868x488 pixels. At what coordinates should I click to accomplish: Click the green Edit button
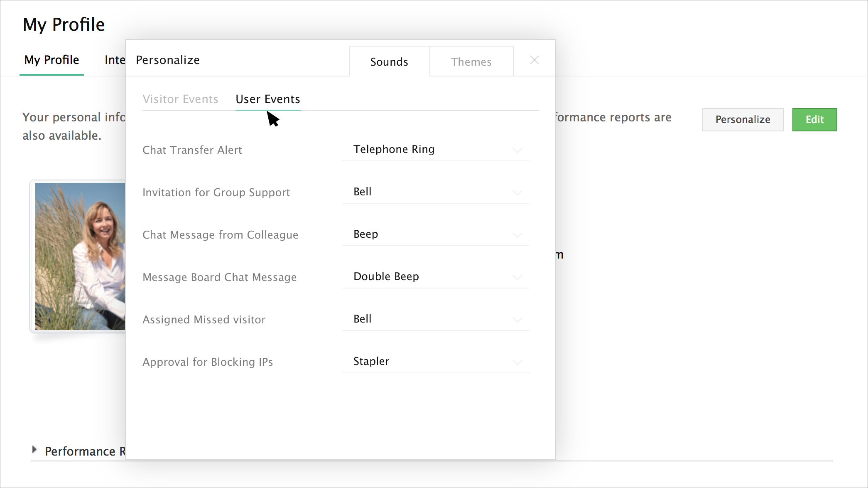[x=814, y=120]
